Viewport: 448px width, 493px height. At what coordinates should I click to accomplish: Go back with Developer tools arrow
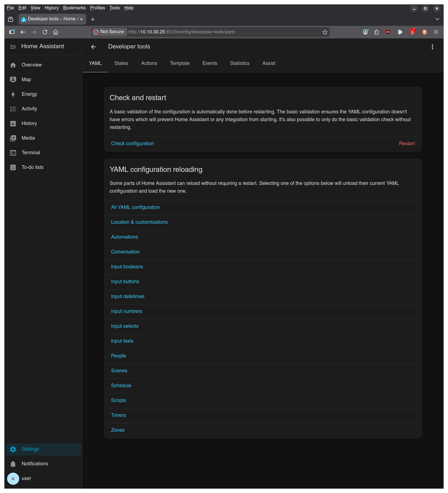[93, 47]
